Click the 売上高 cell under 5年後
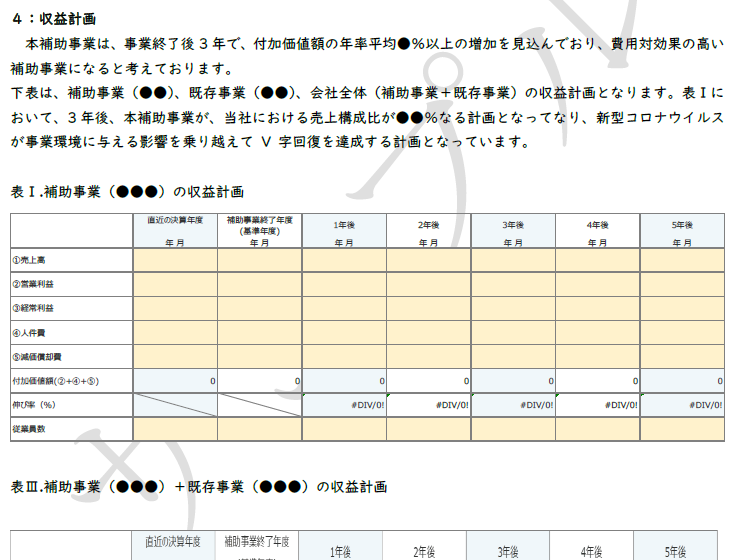Screen dimensions: 744x560 682,260
